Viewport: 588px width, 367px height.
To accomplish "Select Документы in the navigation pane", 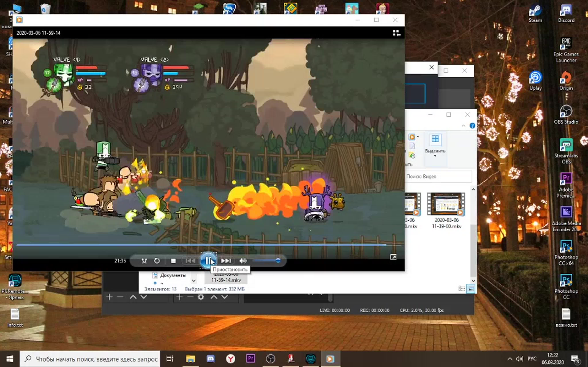I will (x=173, y=275).
